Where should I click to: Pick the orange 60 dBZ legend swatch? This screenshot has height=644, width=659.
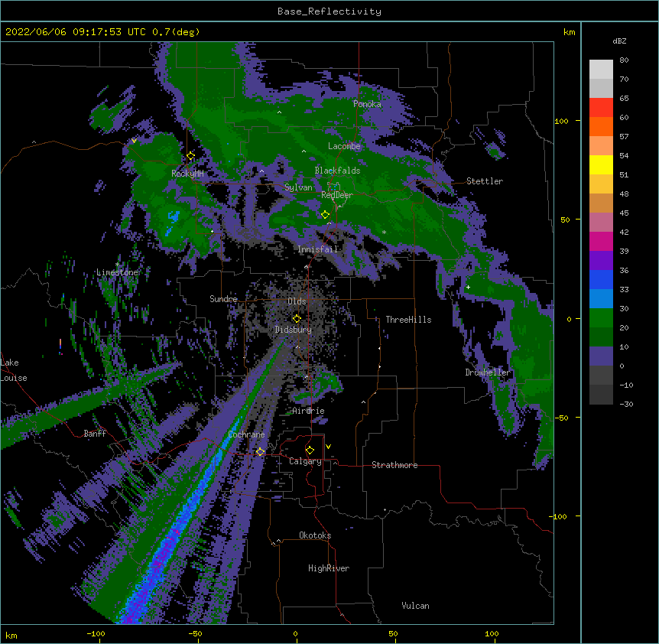(601, 126)
